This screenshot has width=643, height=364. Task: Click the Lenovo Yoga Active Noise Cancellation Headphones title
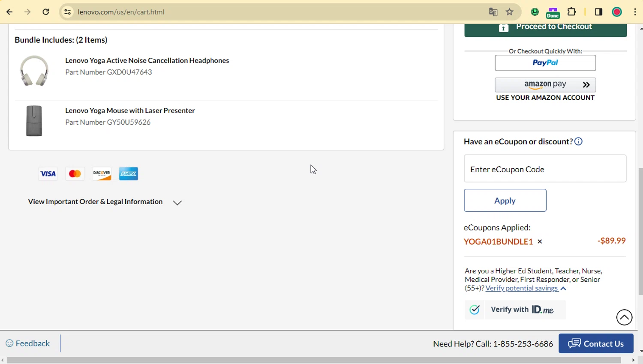(x=147, y=60)
